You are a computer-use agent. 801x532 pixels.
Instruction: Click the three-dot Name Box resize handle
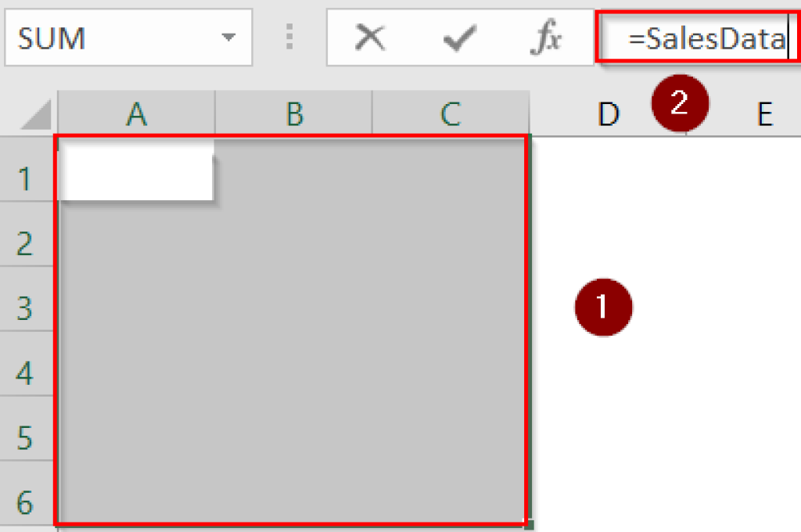pos(290,38)
